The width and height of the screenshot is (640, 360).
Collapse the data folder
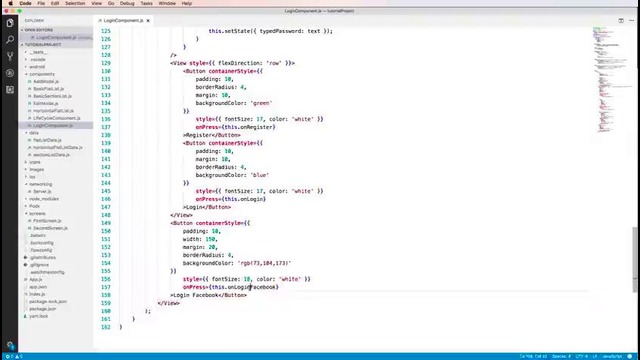[x=33, y=133]
